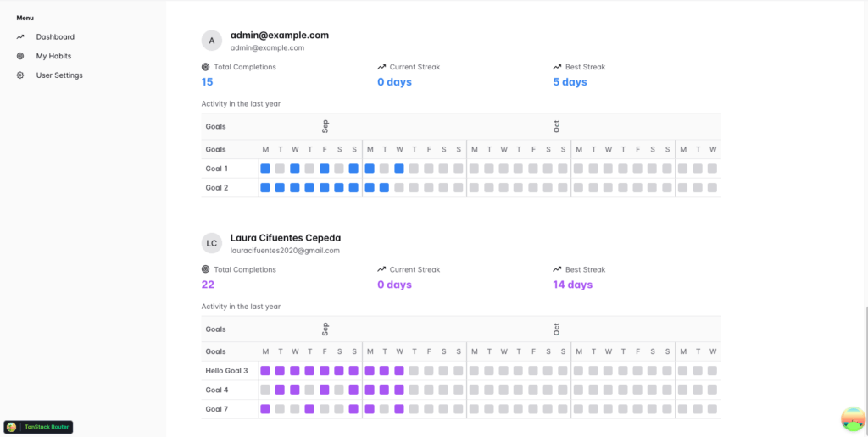The image size is (868, 437).
Task: Toggle Goal 7 first Thursday cell
Action: click(x=309, y=409)
